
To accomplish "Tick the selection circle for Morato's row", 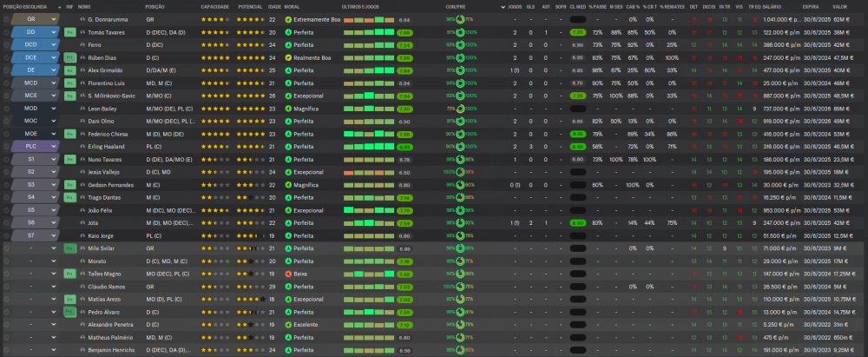I will tap(6, 261).
